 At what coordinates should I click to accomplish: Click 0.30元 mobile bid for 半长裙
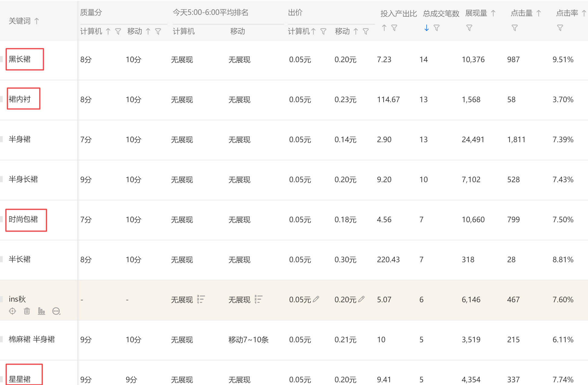(x=345, y=259)
